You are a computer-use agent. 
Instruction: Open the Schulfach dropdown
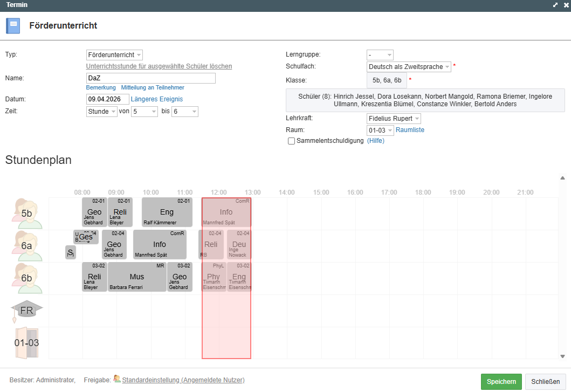click(408, 67)
